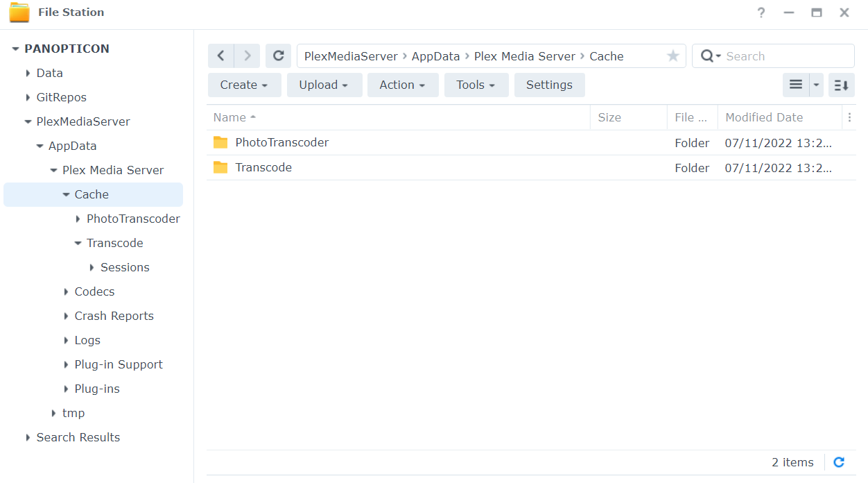This screenshot has width=868, height=483.
Task: Click the Transcode row modified date
Action: tap(778, 168)
